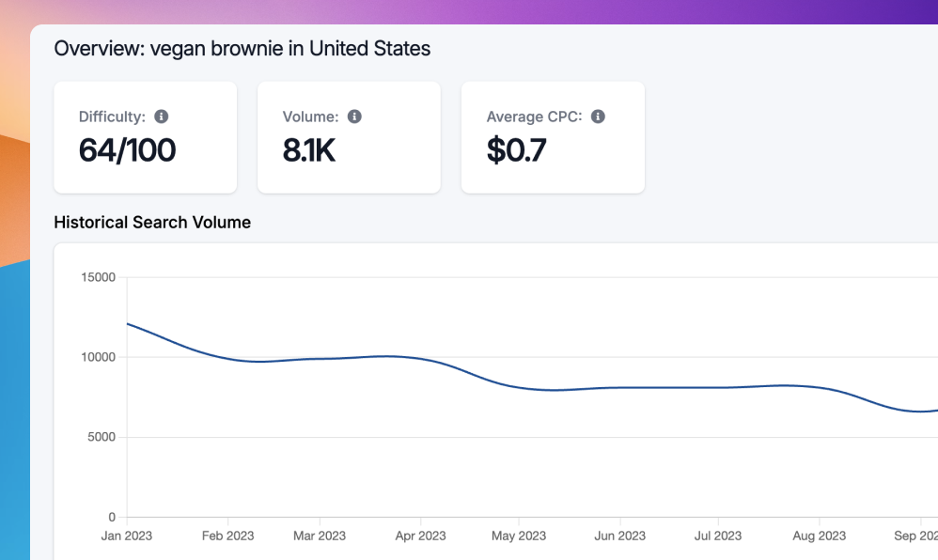
Task: Click the Average CPC label text
Action: (x=534, y=117)
